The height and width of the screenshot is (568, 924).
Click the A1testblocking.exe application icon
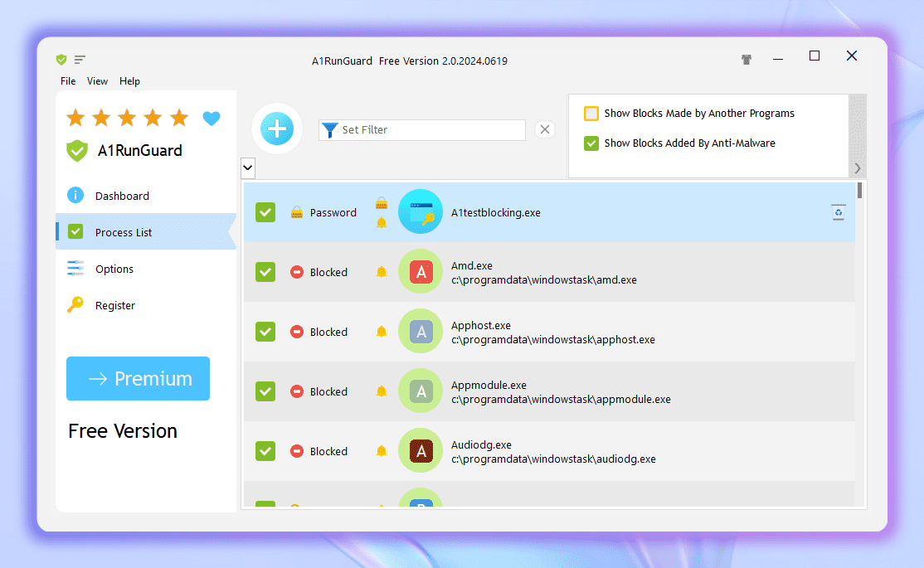coord(421,212)
